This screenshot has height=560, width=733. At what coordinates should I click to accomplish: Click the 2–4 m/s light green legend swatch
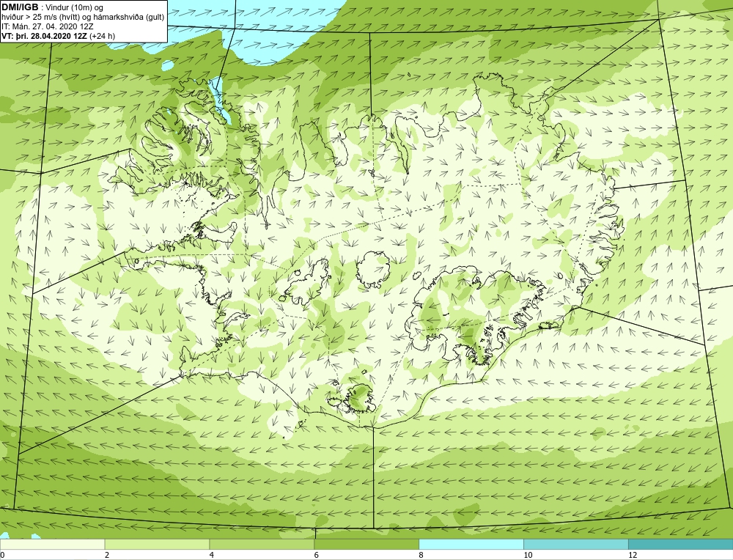coord(157,544)
